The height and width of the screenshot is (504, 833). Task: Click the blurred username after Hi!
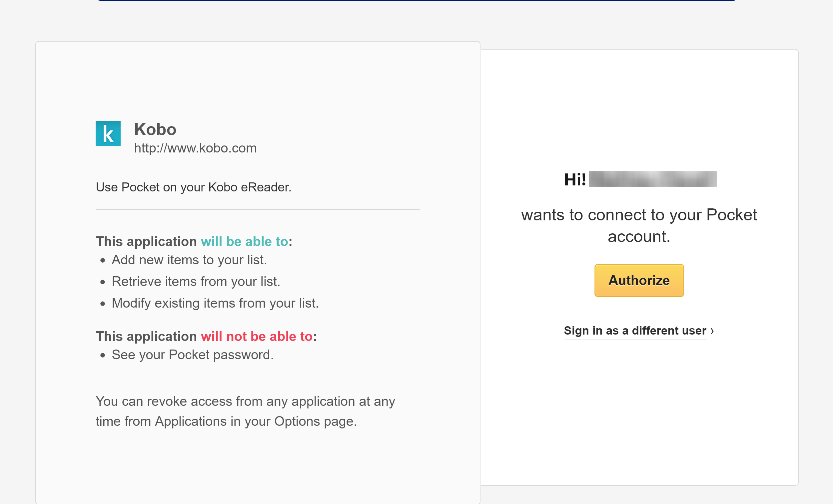point(652,179)
